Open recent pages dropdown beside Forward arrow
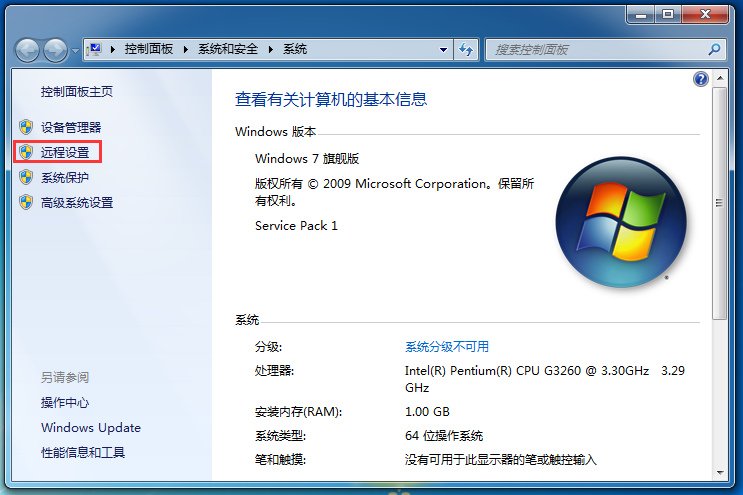 pos(75,50)
